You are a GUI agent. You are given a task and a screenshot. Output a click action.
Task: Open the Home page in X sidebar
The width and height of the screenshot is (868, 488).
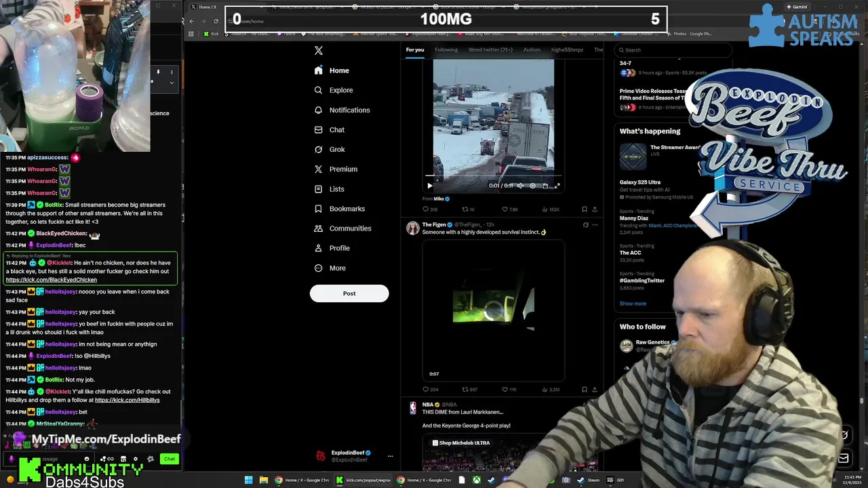332,70
